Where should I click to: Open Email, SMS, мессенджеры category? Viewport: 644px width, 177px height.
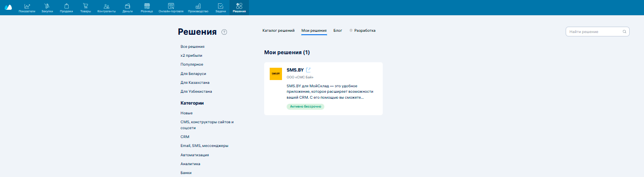[204, 146]
